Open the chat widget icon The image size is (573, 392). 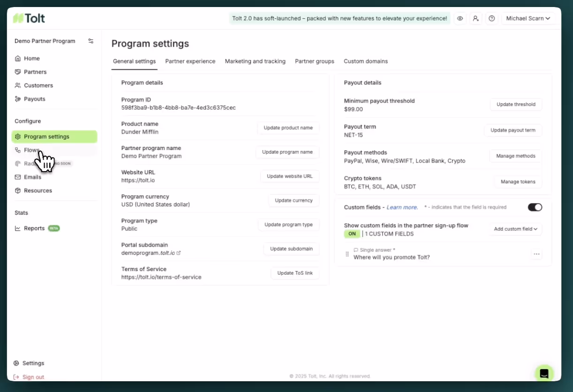coord(544,374)
